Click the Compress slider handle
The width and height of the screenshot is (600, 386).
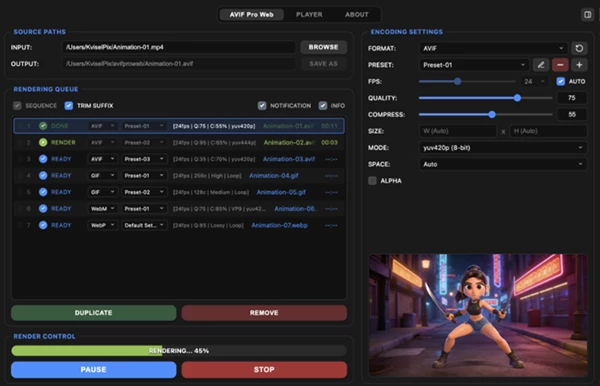click(x=492, y=114)
